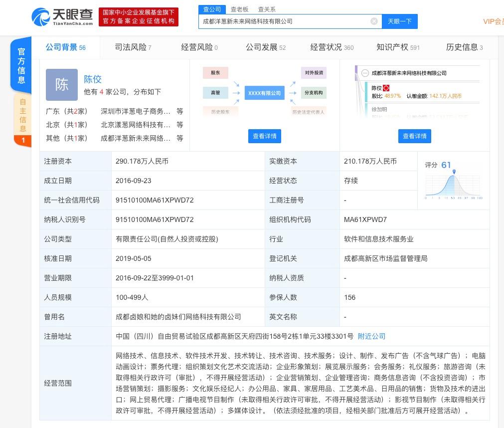This screenshot has width=504, height=428.
Task: Click the staff size value 100-499人
Action: (132, 297)
